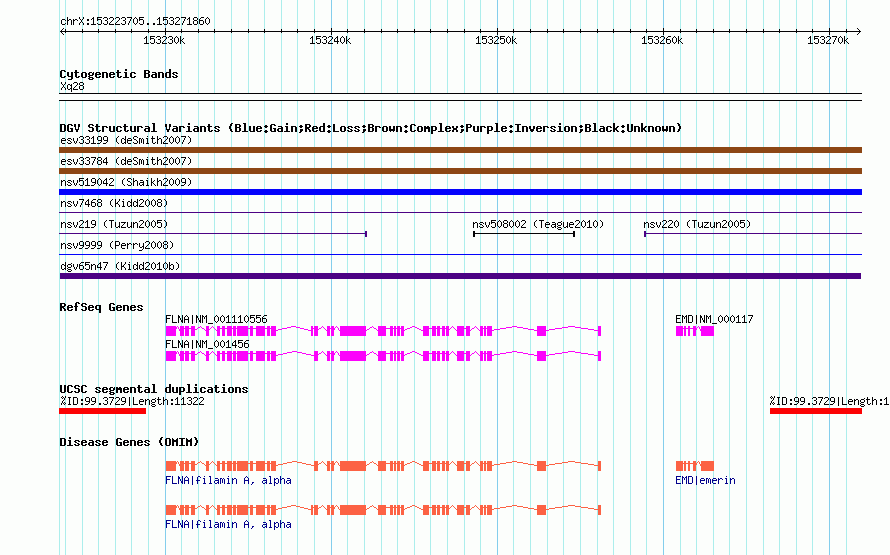Select the nsv219 (Tuzun2005) variant label
The width and height of the screenshot is (890, 555).
(x=114, y=224)
